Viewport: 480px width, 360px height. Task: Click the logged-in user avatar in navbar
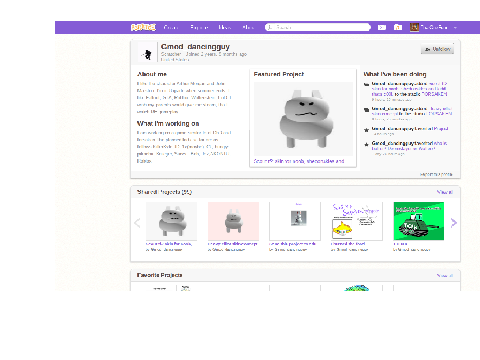click(x=414, y=27)
